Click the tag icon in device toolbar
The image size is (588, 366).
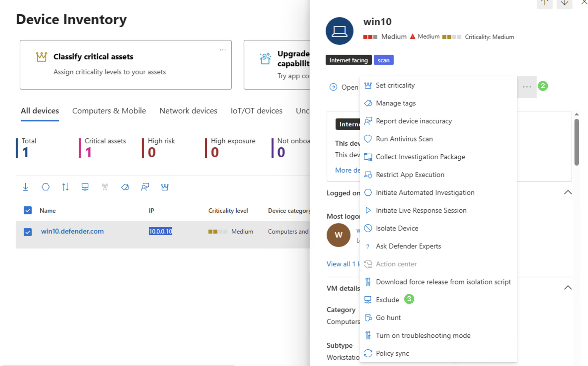pos(125,187)
